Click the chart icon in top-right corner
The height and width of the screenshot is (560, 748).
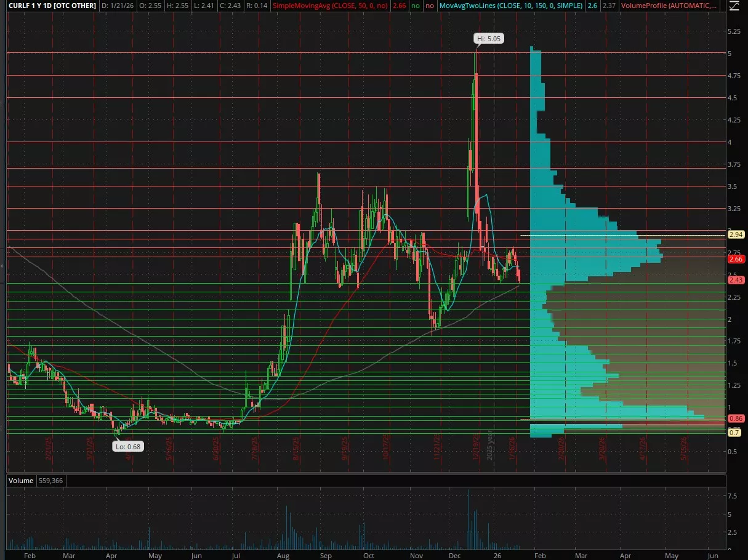pos(735,6)
